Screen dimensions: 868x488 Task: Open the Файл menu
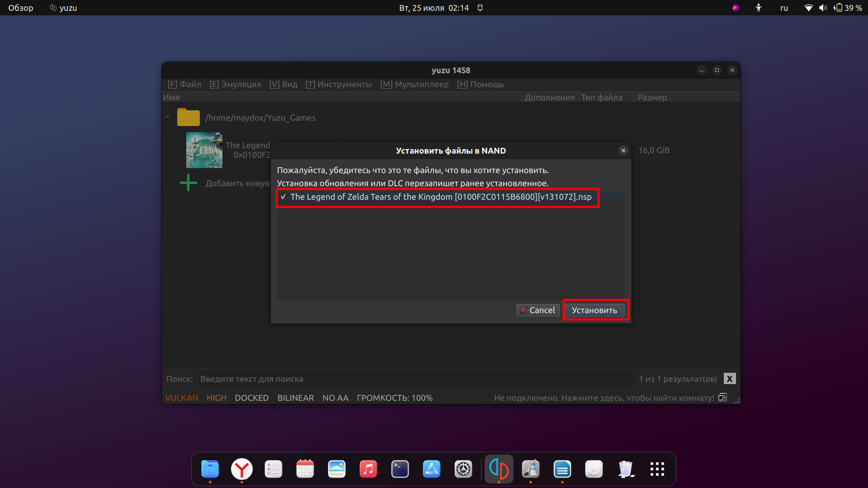pyautogui.click(x=184, y=84)
